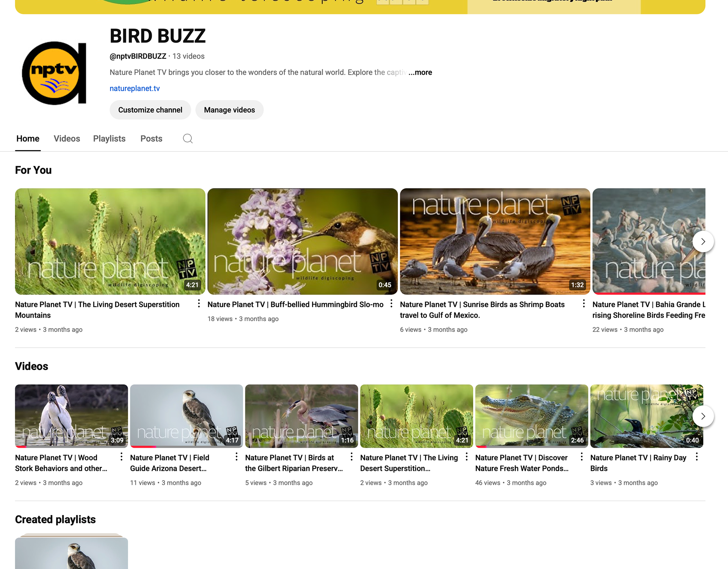
Task: Click the Manage videos button
Action: click(x=229, y=110)
